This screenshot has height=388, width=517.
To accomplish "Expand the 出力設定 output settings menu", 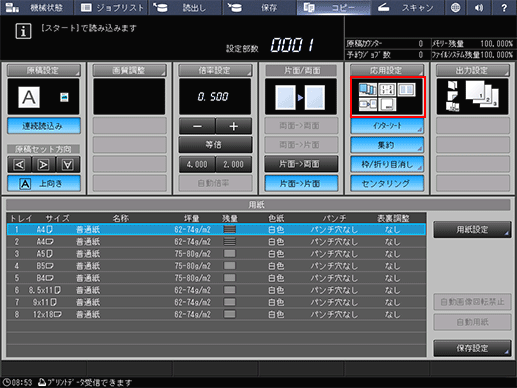I will pyautogui.click(x=473, y=70).
